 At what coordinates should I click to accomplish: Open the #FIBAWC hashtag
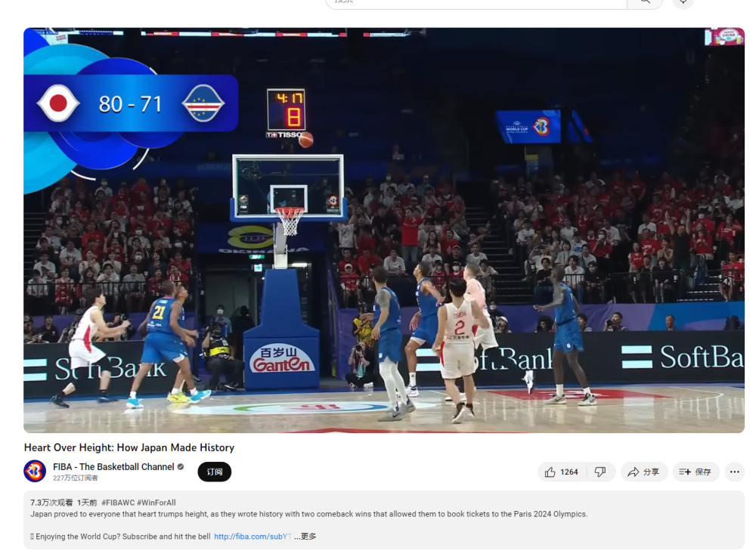coord(117,503)
